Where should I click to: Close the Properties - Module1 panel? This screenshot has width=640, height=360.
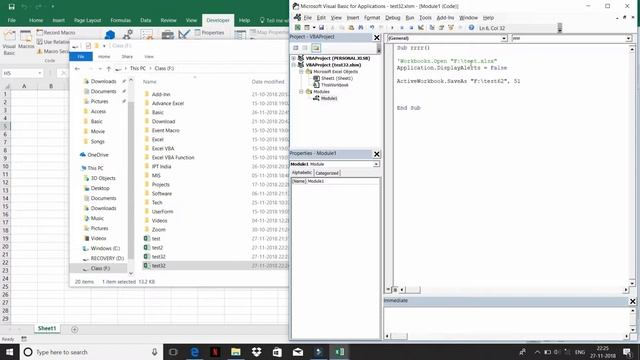377,154
